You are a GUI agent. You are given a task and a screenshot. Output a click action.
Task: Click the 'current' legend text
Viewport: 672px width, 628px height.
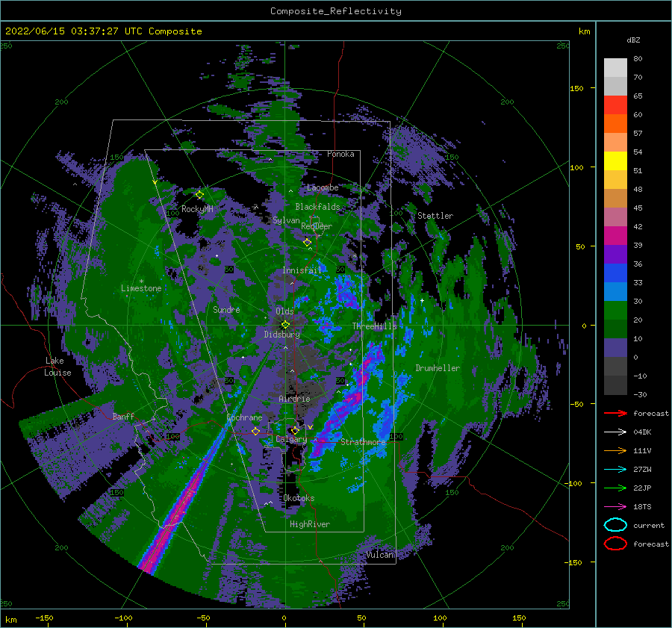tap(649, 526)
